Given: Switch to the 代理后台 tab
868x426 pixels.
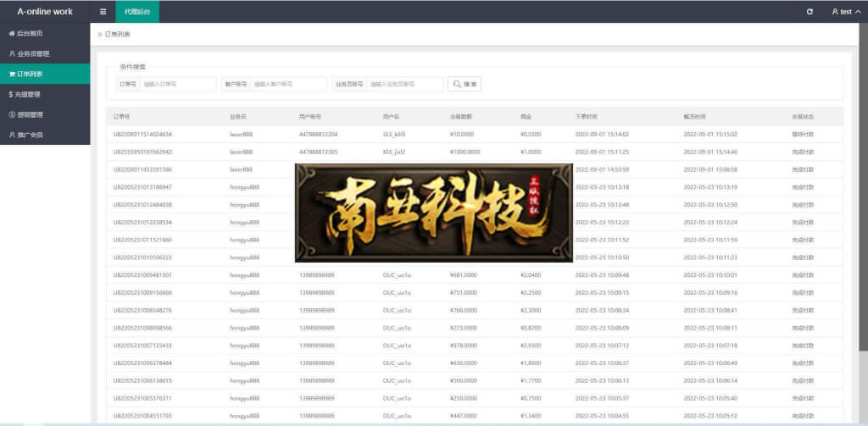Looking at the screenshot, I should (137, 12).
